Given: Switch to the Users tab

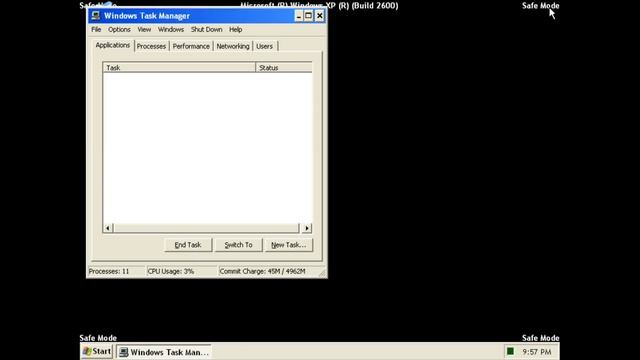Looking at the screenshot, I should [264, 46].
